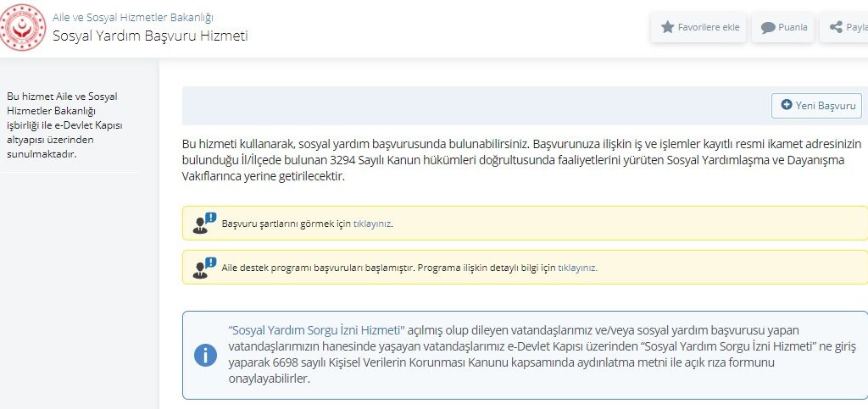The image size is (868, 409).
Task: Click the text Aile destek programı başvuruları başlamıştır
Action: (x=319, y=268)
